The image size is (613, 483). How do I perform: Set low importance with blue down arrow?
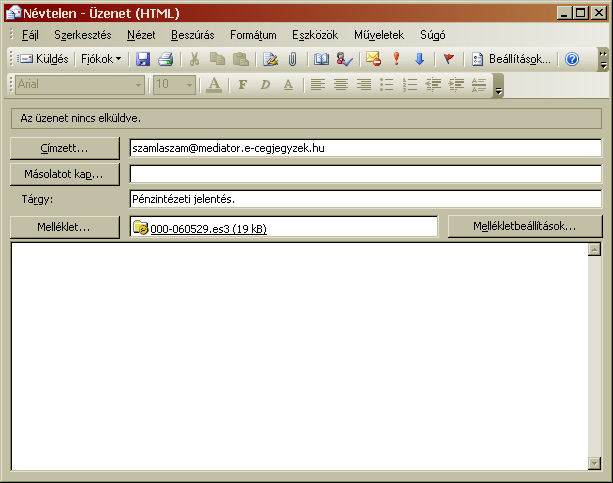click(x=419, y=59)
